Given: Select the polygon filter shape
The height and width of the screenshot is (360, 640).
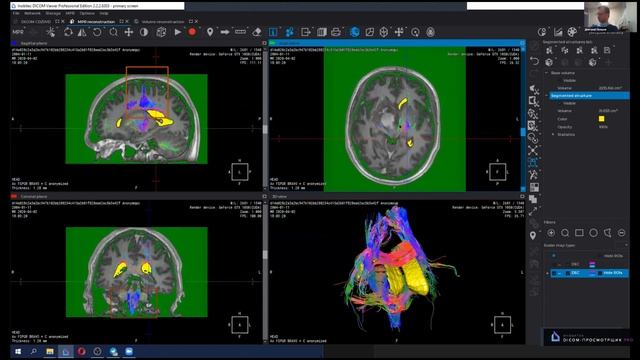Looking at the screenshot, I should pyautogui.click(x=607, y=233).
